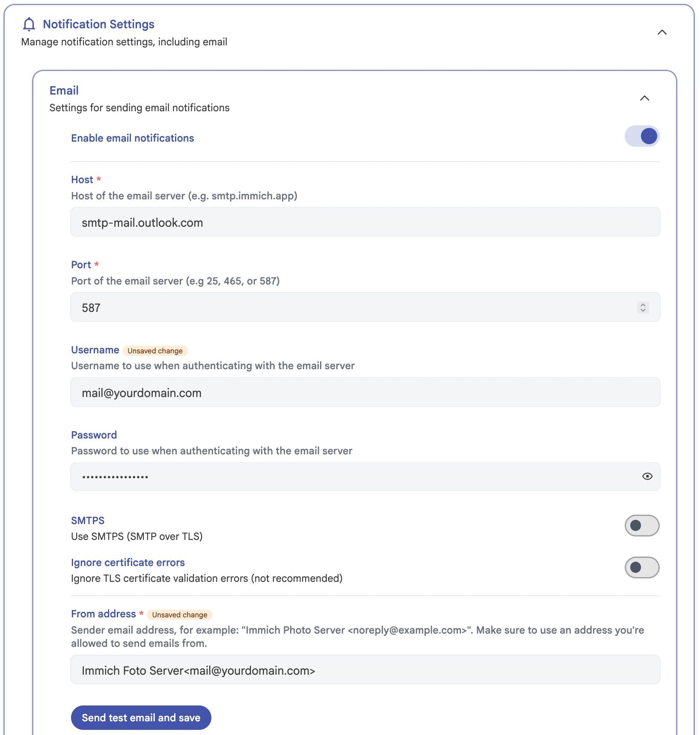Viewport: 700px width, 735px height.
Task: Click Unsaved change badge beside From address
Action: [x=180, y=615]
